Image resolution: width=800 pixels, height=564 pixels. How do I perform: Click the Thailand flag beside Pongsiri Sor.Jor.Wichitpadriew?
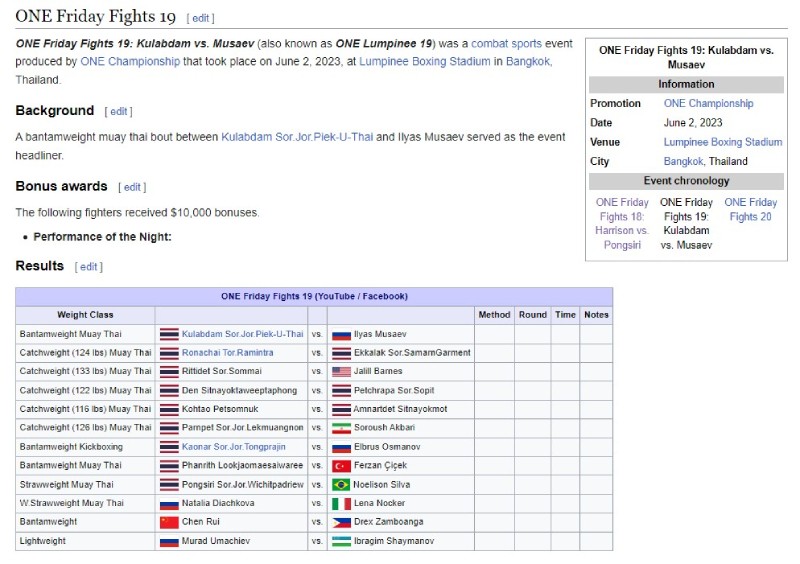169,484
